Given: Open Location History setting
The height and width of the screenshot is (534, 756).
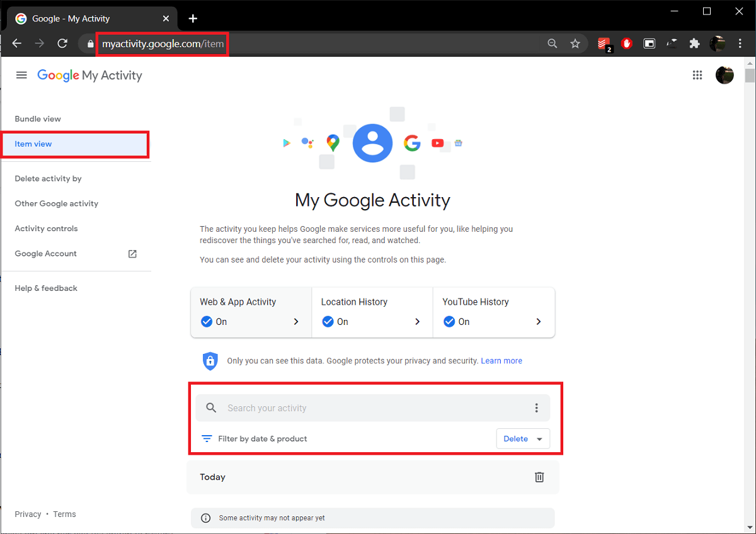Looking at the screenshot, I should [x=372, y=312].
